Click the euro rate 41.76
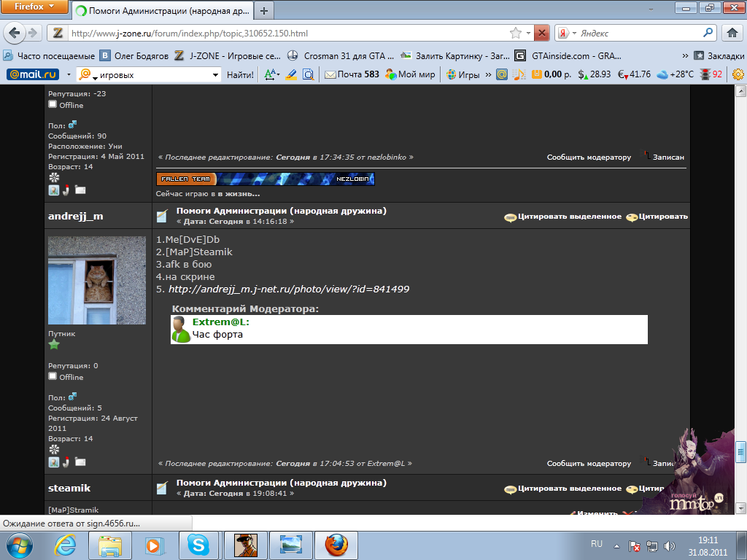Image resolution: width=747 pixels, height=560 pixels. (634, 74)
